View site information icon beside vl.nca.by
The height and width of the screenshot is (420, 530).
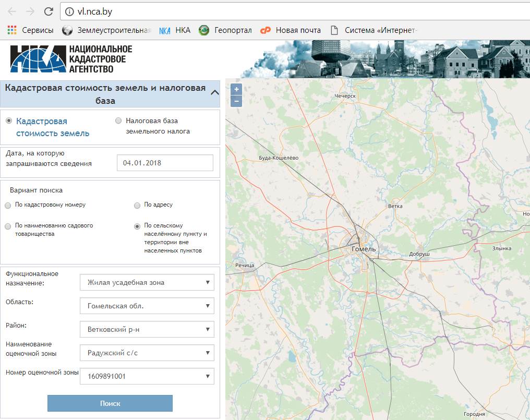[69, 12]
